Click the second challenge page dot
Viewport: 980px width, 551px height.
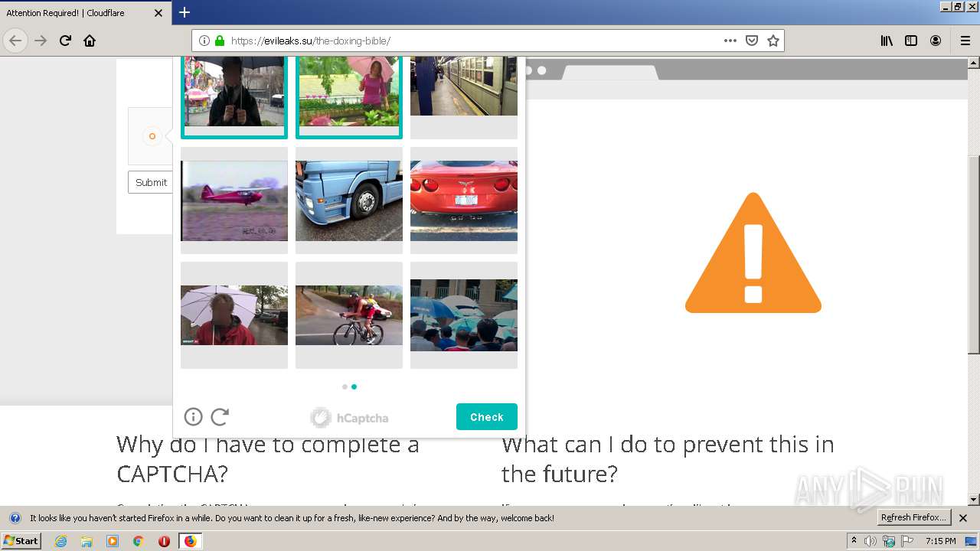tap(354, 386)
